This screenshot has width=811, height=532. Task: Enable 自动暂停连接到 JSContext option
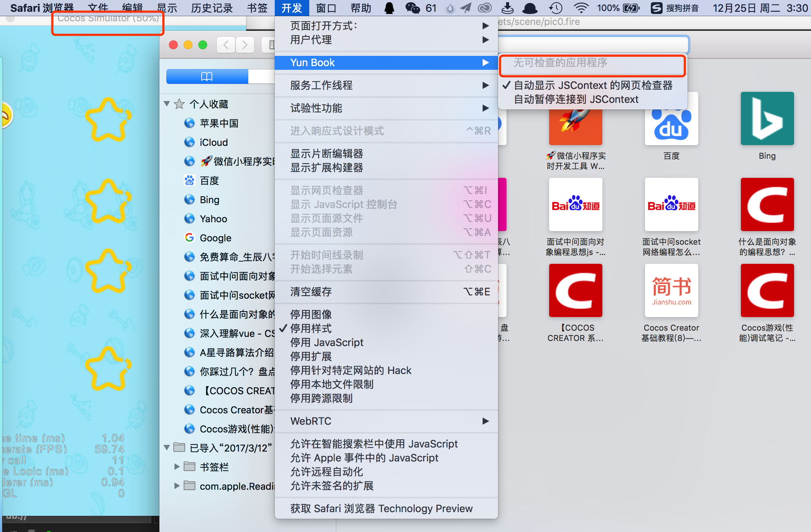point(576,99)
